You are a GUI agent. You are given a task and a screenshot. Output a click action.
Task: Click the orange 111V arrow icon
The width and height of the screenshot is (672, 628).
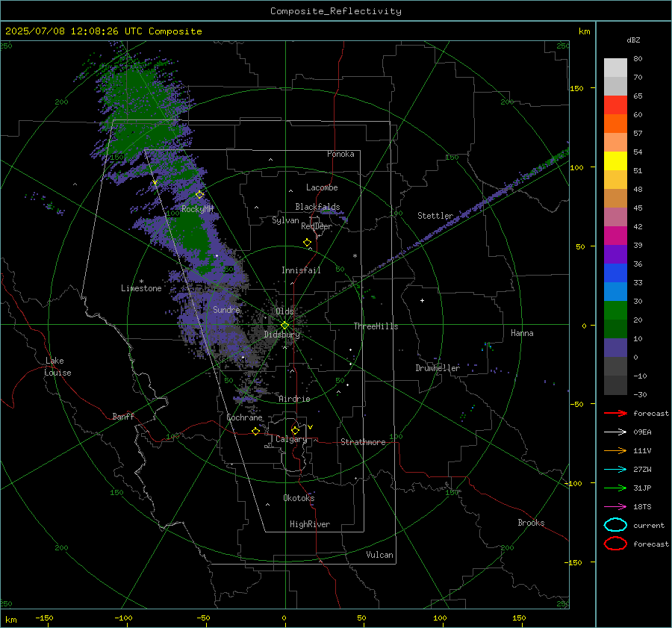pyautogui.click(x=615, y=450)
